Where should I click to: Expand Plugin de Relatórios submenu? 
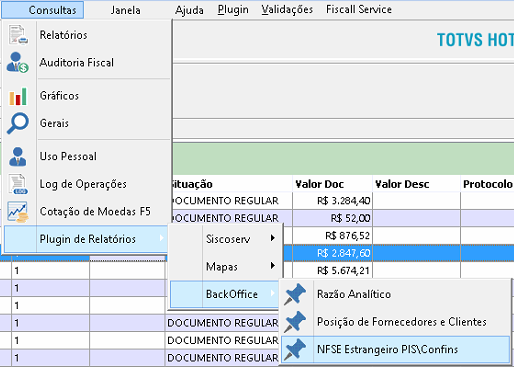coord(86,239)
